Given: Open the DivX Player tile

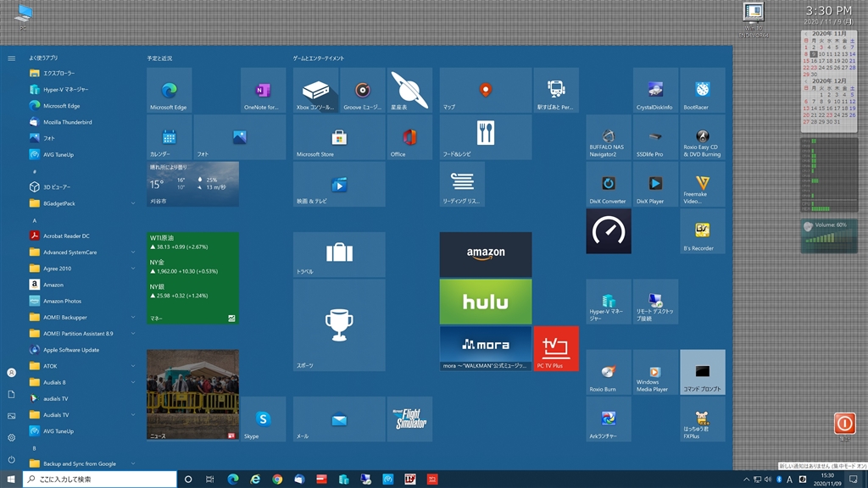Looking at the screenshot, I should 655,184.
